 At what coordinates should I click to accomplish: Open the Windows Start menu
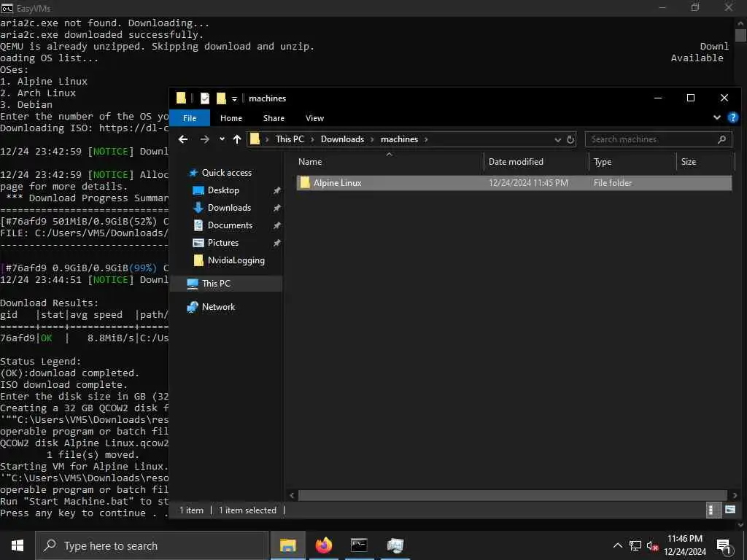point(18,545)
